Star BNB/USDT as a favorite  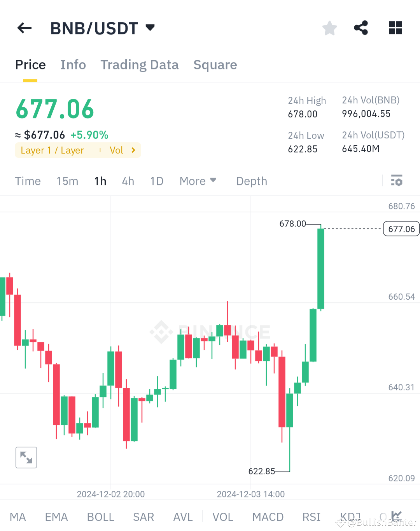pos(329,28)
